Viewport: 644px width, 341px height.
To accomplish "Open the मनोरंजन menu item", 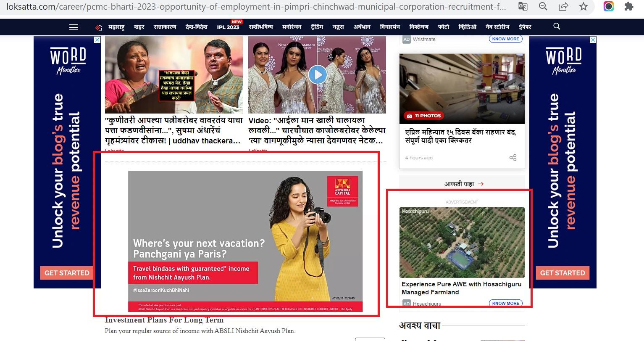I will [292, 27].
